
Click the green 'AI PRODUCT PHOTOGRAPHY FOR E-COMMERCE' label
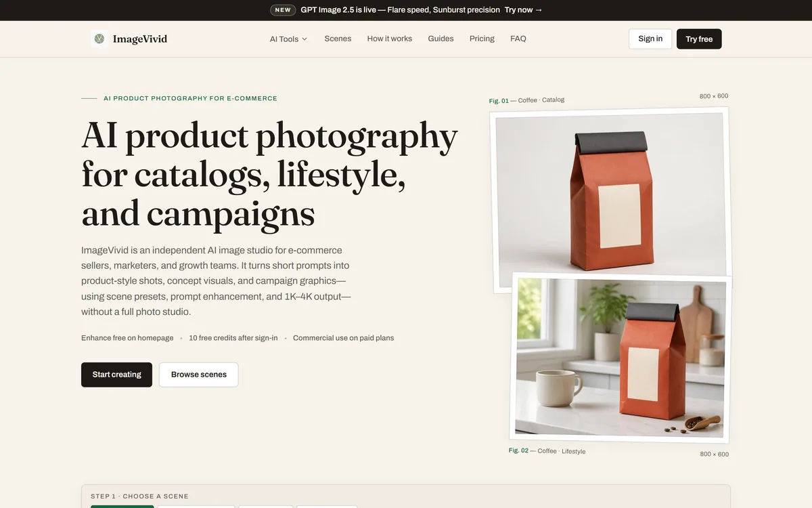(x=190, y=98)
